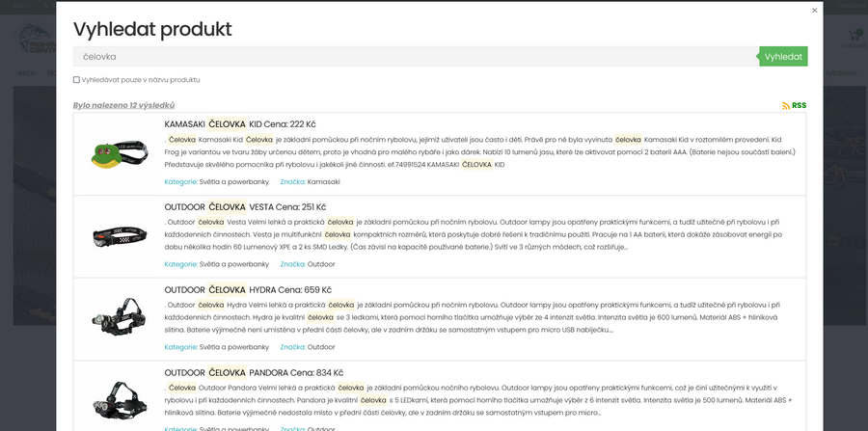This screenshot has width=868, height=431.
Task: Click Kamasaki brand link
Action: click(x=324, y=181)
